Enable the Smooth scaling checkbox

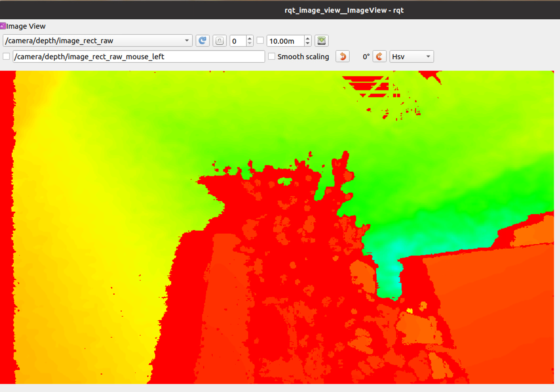coord(272,56)
